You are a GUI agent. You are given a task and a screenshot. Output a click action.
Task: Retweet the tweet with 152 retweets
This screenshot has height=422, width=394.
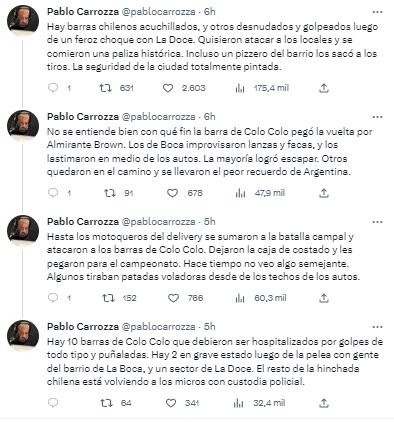coord(108,298)
